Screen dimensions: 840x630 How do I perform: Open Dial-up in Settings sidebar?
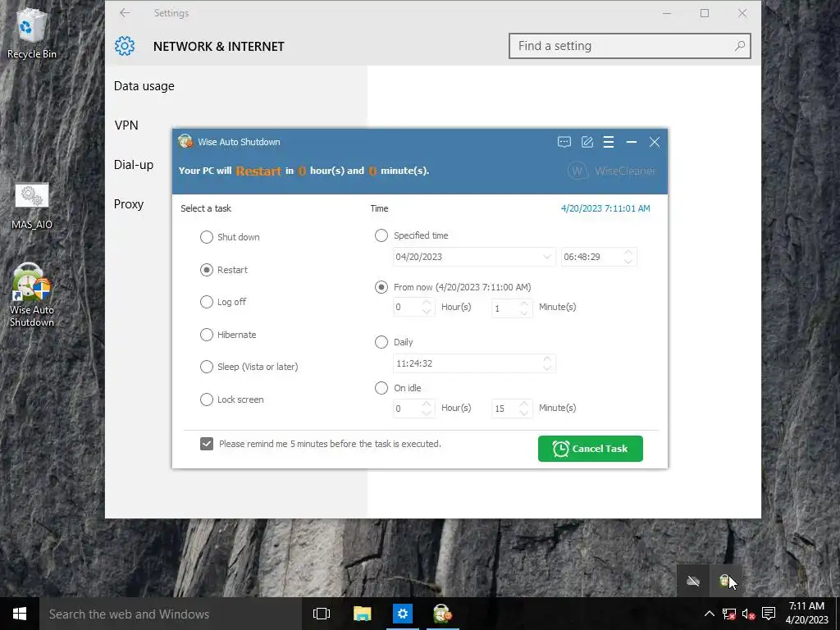(x=134, y=165)
